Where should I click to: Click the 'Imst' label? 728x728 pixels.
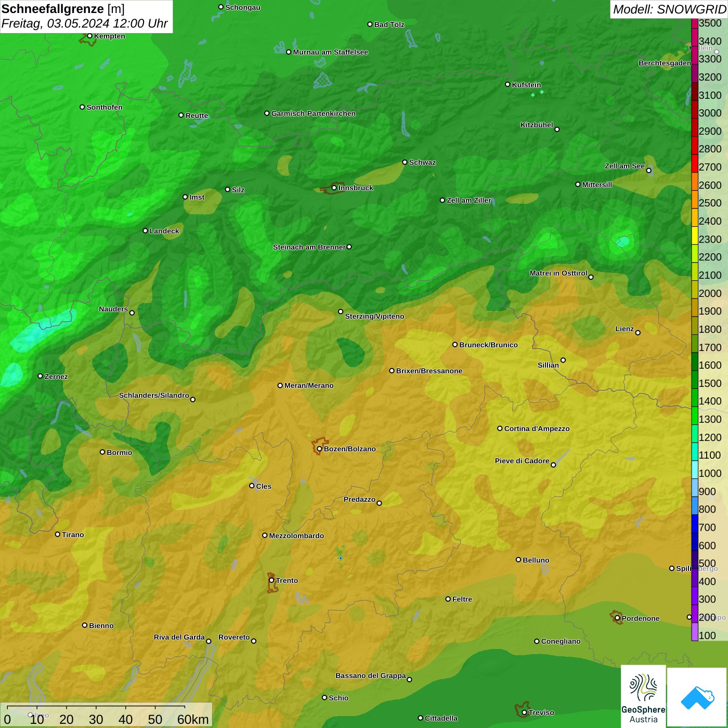coord(197,197)
